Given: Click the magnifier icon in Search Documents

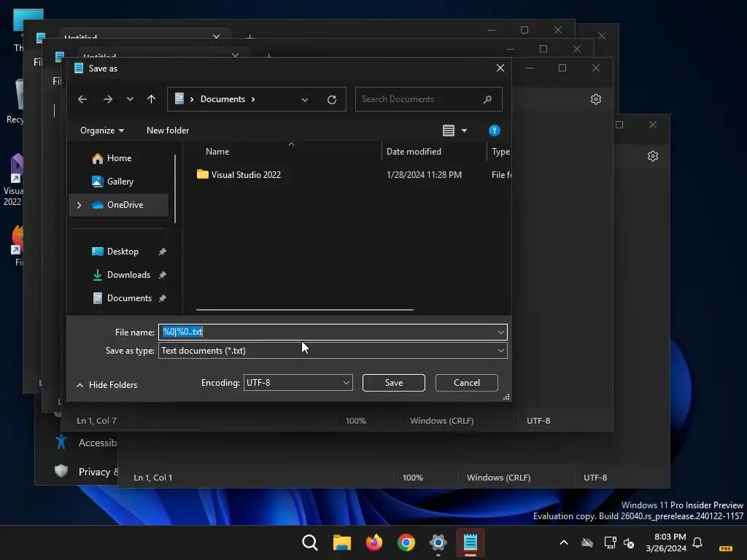Looking at the screenshot, I should (x=487, y=99).
